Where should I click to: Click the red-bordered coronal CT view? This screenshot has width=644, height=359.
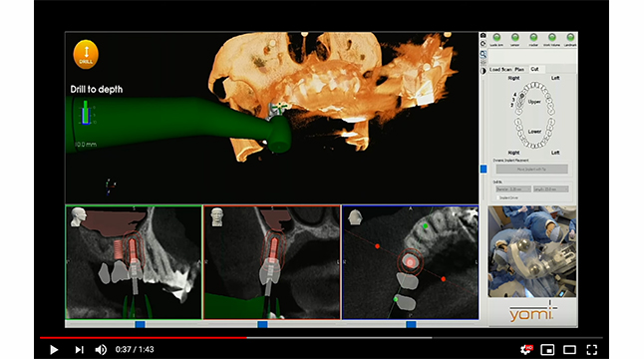pyautogui.click(x=271, y=262)
